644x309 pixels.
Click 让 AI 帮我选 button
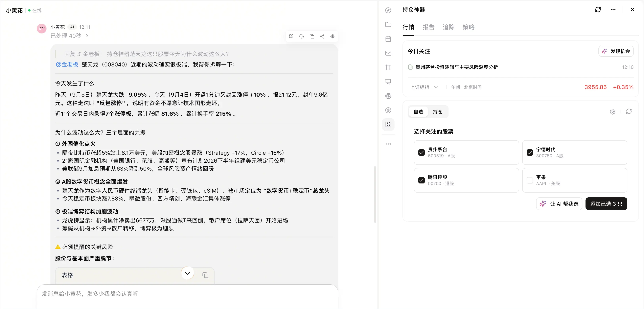(x=559, y=204)
